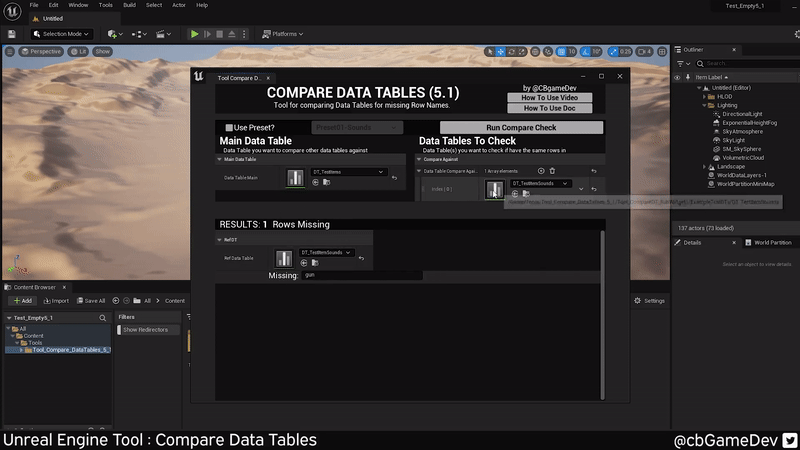Open the Selection Mode dropdown
Screen dimensions: 800x450
[x=62, y=34]
